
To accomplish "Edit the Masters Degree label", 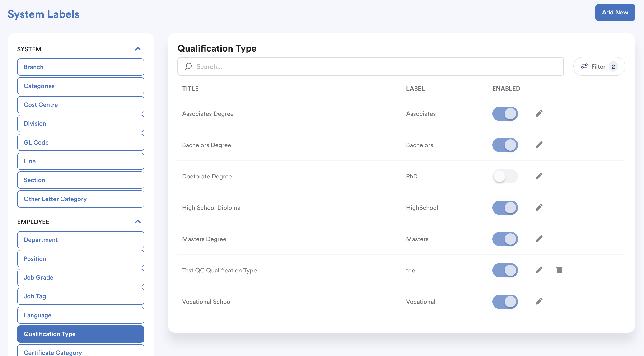I will click(x=539, y=239).
